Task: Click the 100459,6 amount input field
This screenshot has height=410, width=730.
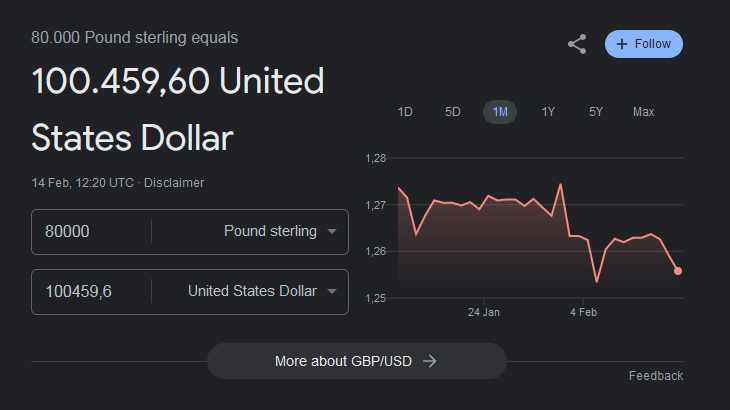Action: pos(90,292)
